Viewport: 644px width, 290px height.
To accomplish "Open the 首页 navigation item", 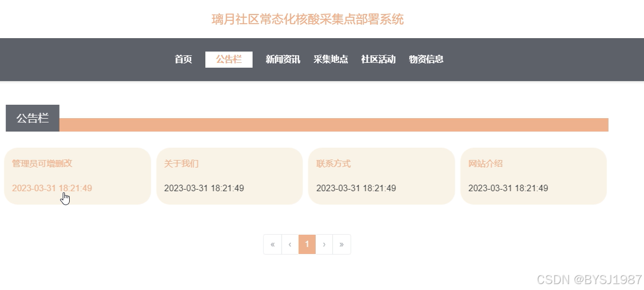I will click(183, 60).
